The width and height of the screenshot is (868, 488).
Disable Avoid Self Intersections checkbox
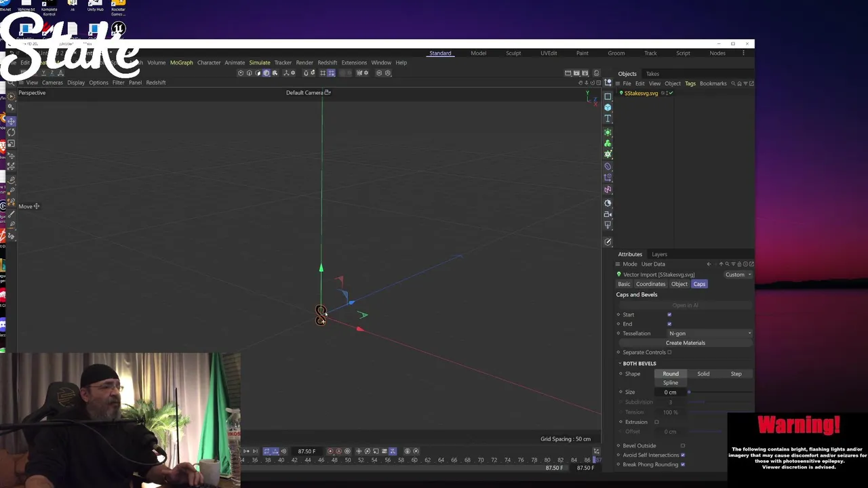point(683,455)
